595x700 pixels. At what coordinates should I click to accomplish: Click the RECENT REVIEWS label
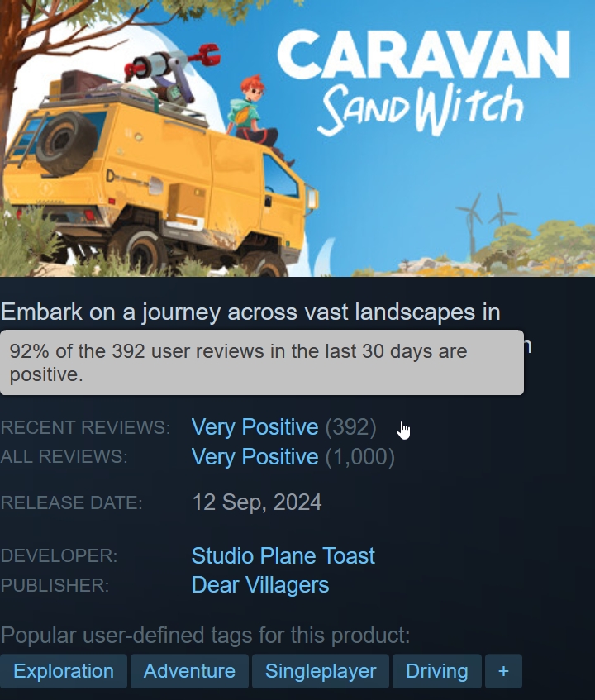(x=85, y=427)
